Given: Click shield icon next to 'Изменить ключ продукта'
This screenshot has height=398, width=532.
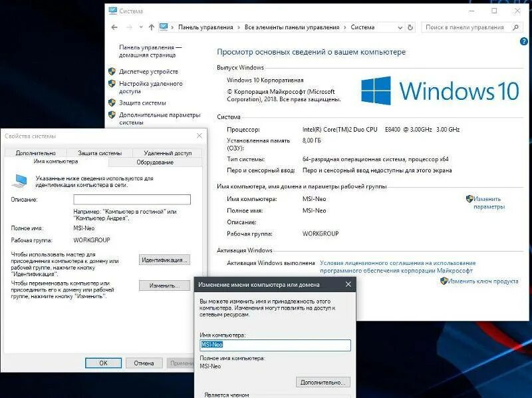Looking at the screenshot, I should (x=444, y=281).
